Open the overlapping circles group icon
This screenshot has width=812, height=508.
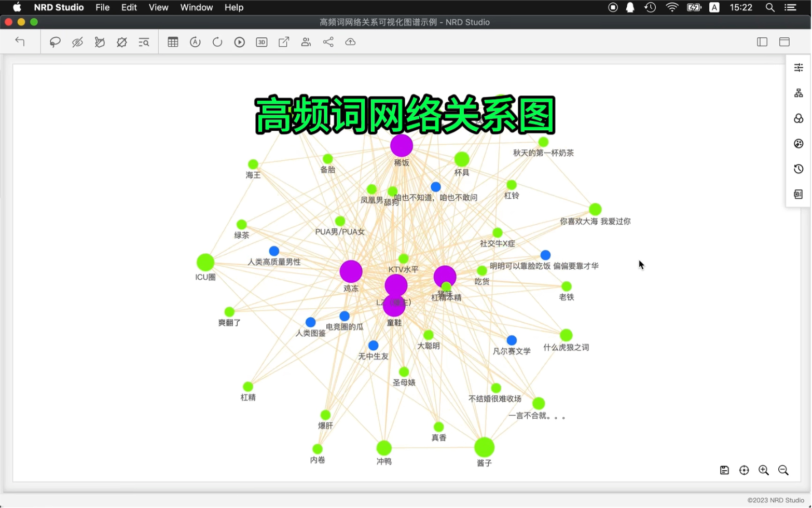click(799, 118)
